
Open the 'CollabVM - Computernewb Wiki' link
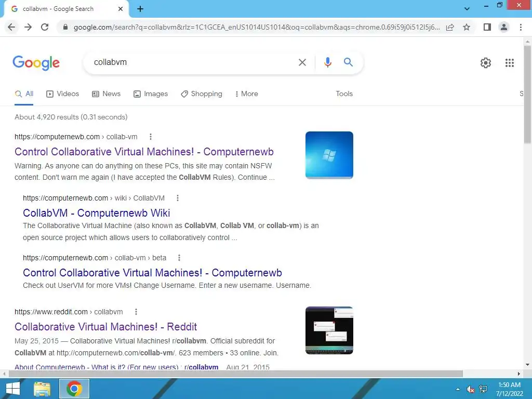click(96, 213)
